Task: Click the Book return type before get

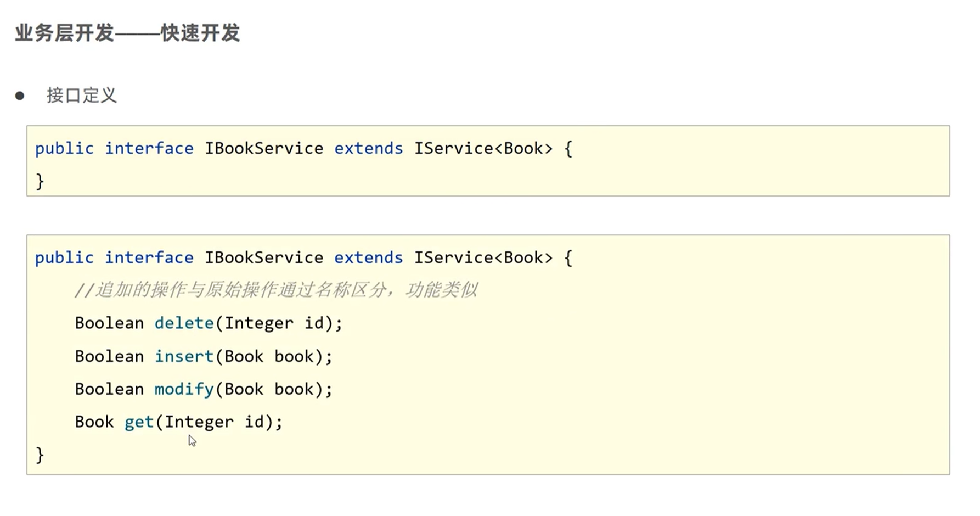Action: 94,422
